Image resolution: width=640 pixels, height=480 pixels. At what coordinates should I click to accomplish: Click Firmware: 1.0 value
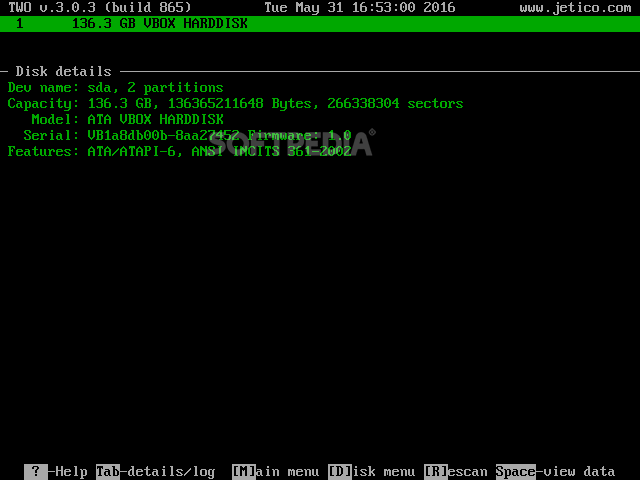click(300, 135)
